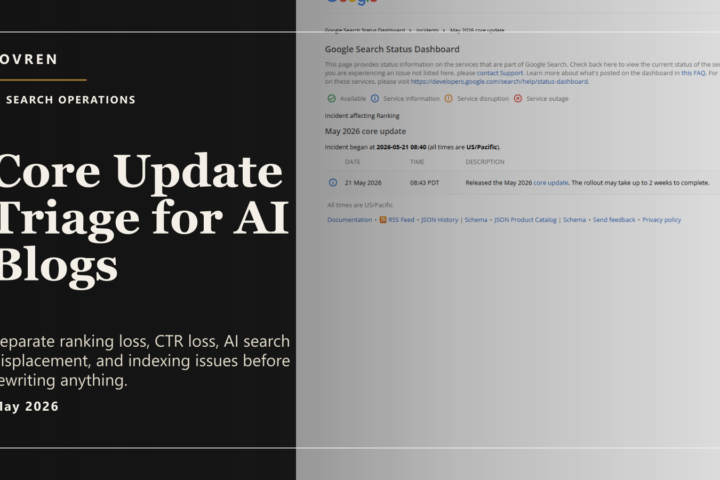Screen dimensions: 720x480
Task: Click the 'Google Search Status Dashboard' heading
Action: tap(392, 49)
